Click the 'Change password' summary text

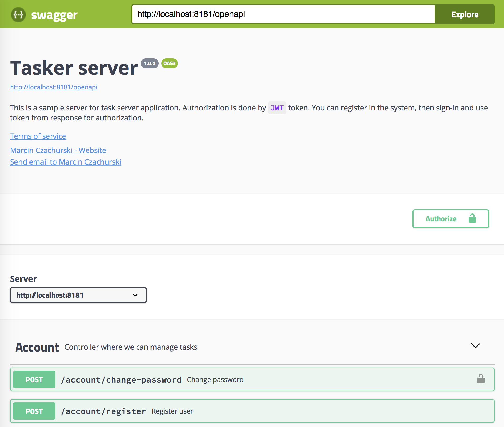215,380
